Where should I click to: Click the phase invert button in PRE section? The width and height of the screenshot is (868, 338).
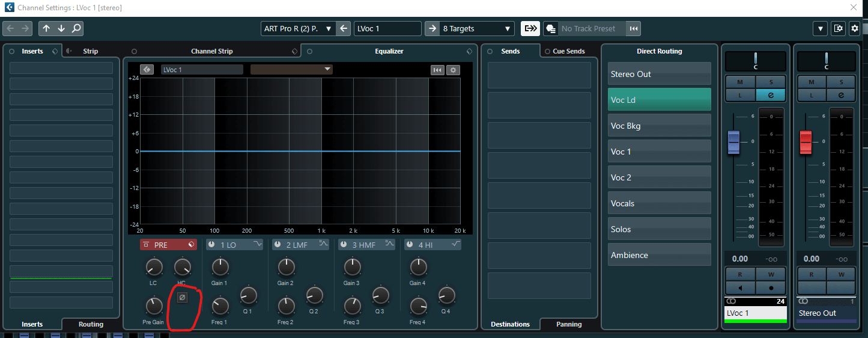click(x=183, y=297)
